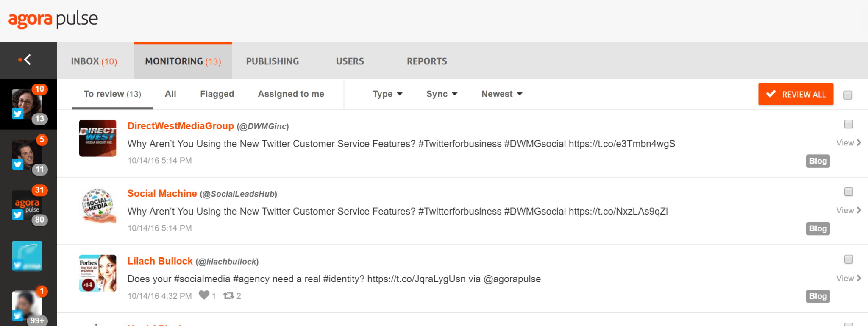Screen dimensions: 868x326
Task: Click the heart like icon on Lilach's tweet
Action: coord(204,295)
